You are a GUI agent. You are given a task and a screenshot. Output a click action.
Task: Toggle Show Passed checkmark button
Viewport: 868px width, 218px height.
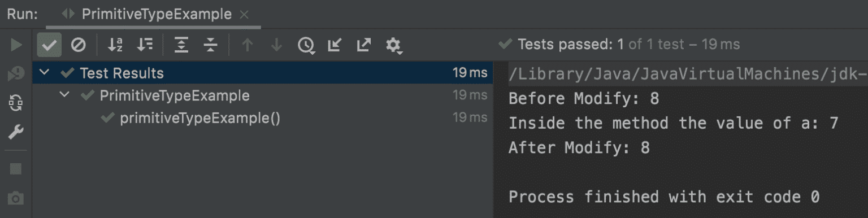[49, 45]
